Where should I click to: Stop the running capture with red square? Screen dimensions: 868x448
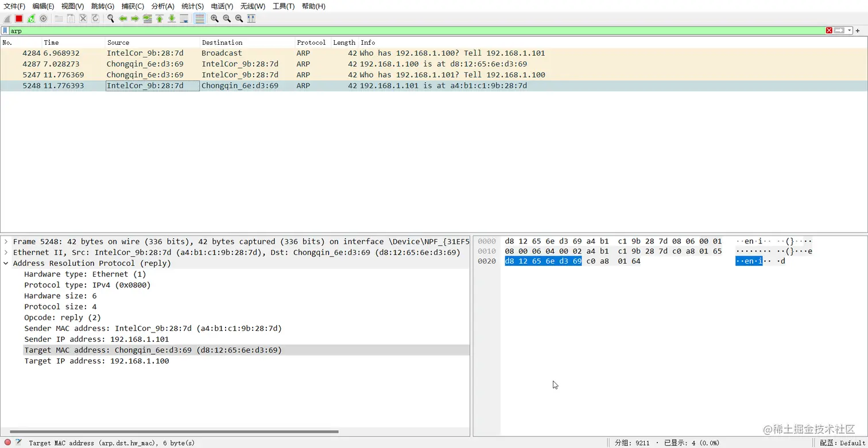(19, 18)
